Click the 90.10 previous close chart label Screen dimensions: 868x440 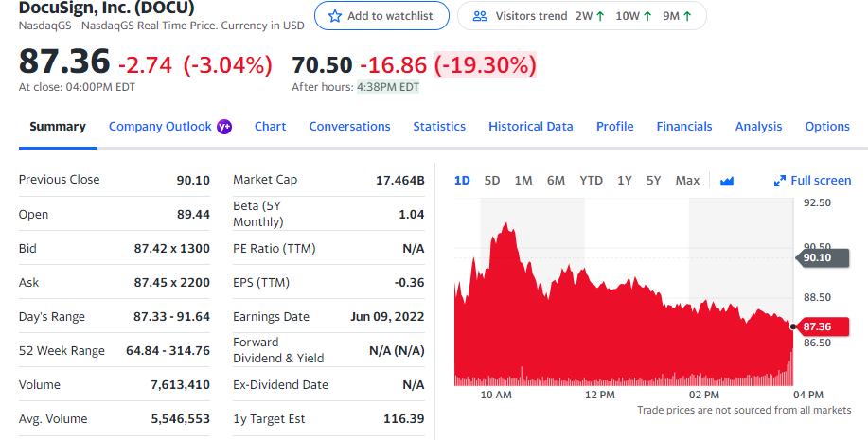pos(816,257)
